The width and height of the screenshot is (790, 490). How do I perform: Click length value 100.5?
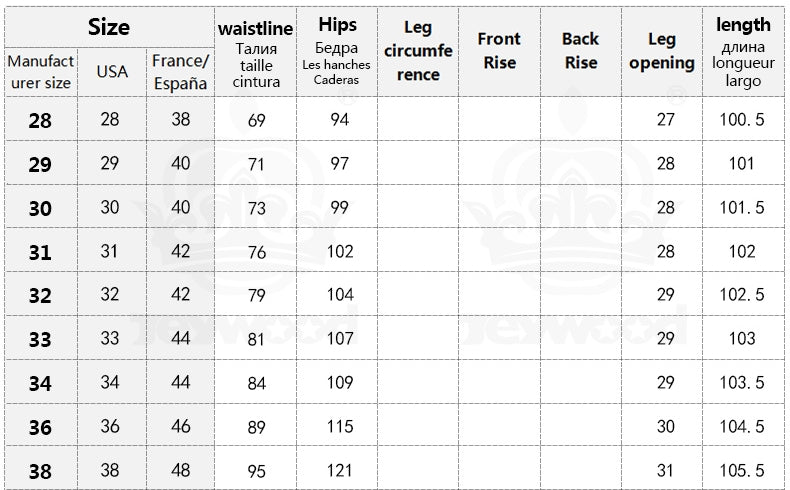(x=742, y=119)
